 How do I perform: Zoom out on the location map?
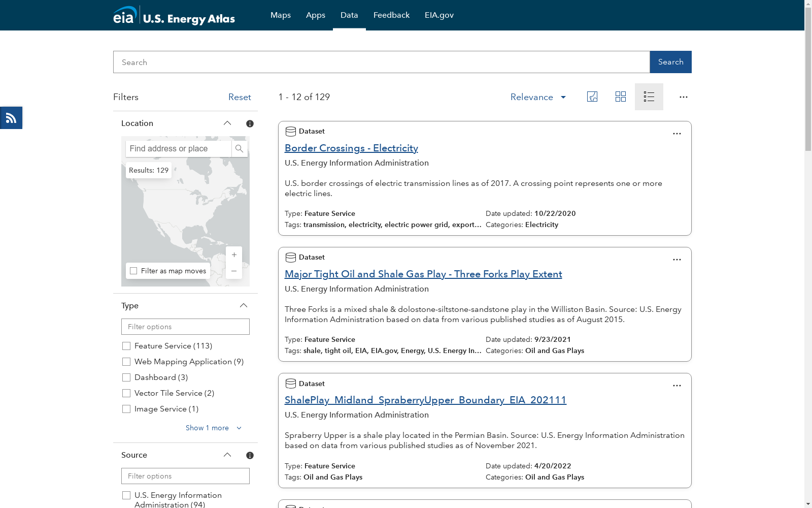click(234, 271)
